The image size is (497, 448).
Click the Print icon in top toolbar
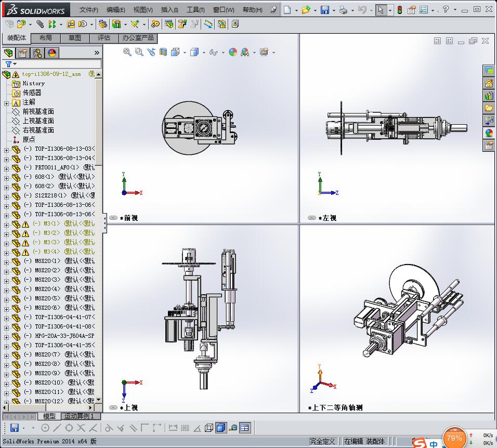tap(343, 10)
